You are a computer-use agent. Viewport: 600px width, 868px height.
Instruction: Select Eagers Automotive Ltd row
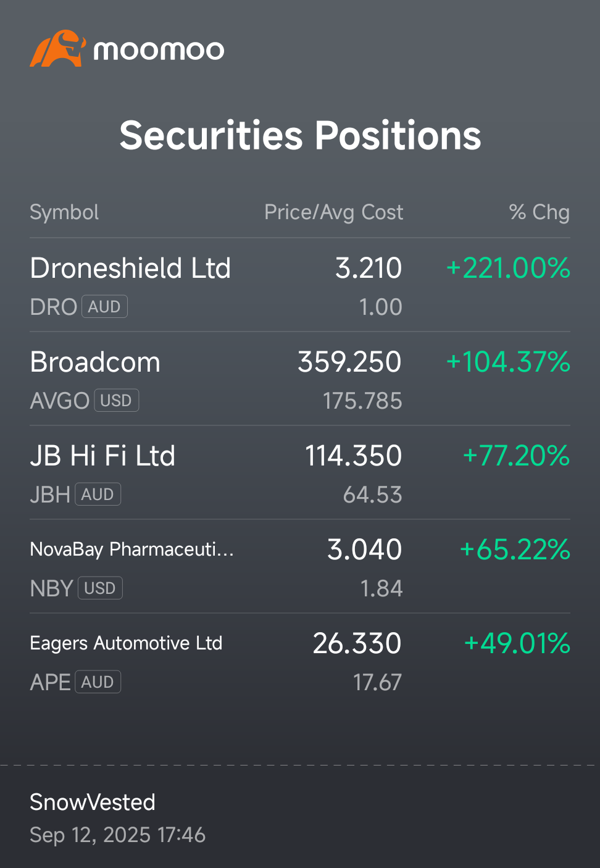300,661
